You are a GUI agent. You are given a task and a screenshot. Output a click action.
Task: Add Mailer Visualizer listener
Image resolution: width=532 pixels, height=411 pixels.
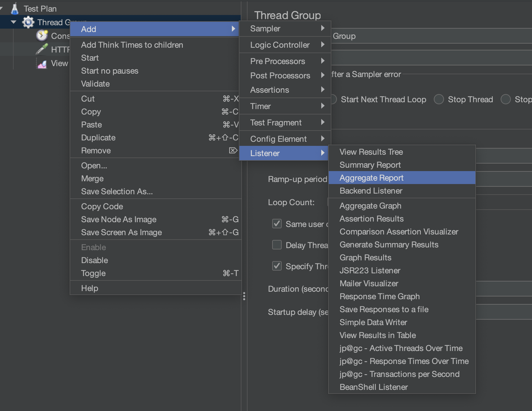[x=402, y=284]
